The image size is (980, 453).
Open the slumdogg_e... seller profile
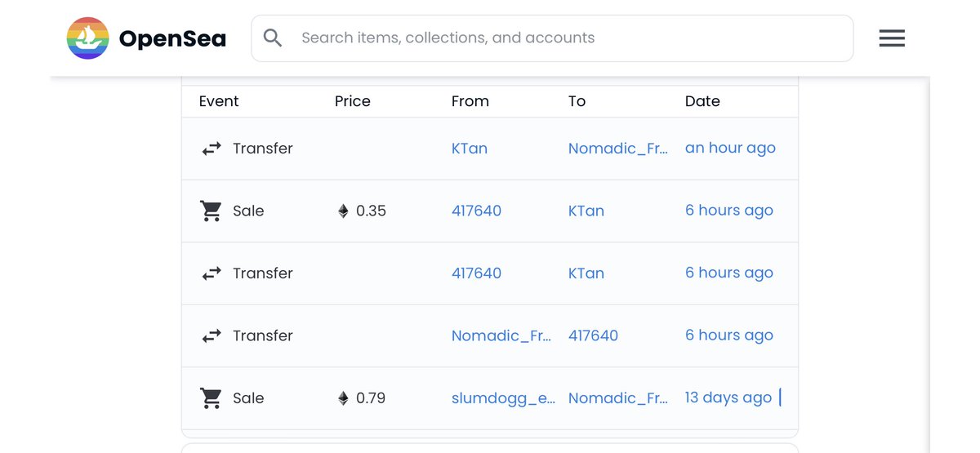503,398
